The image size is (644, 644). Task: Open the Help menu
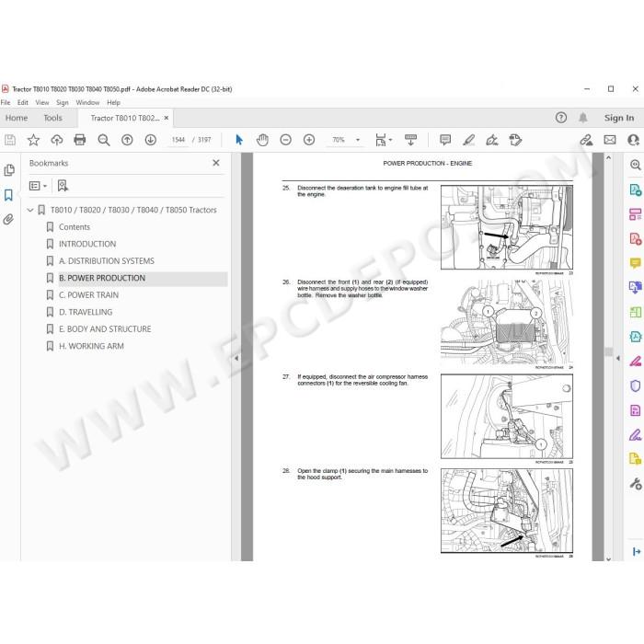pos(113,102)
